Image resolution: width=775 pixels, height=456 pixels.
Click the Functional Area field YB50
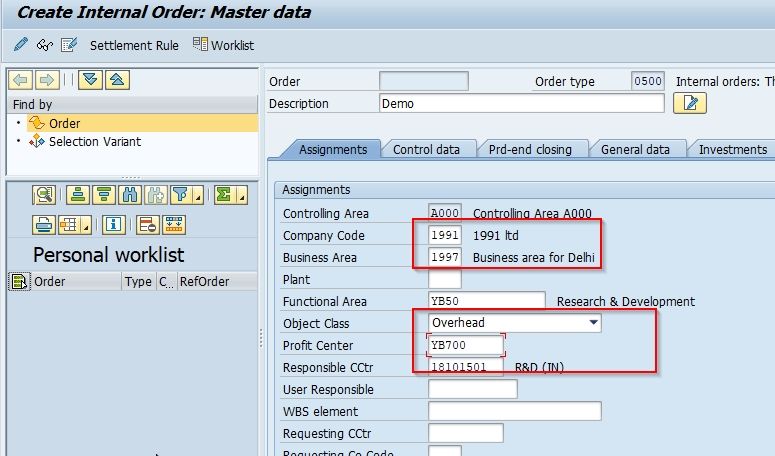(x=487, y=301)
